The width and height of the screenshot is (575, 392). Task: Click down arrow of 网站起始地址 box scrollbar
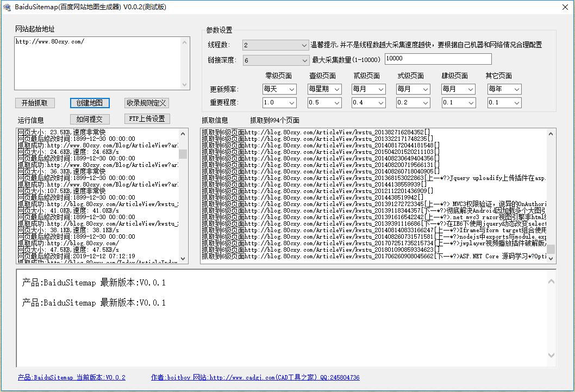184,85
